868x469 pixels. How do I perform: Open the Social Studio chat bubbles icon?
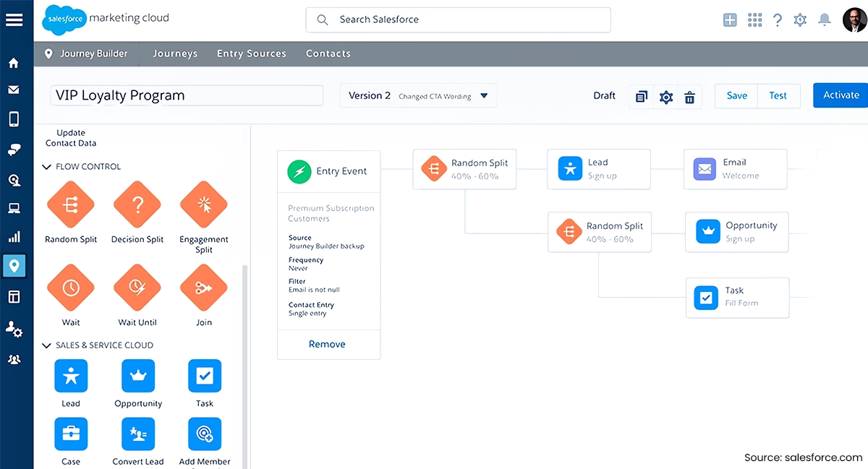(14, 150)
